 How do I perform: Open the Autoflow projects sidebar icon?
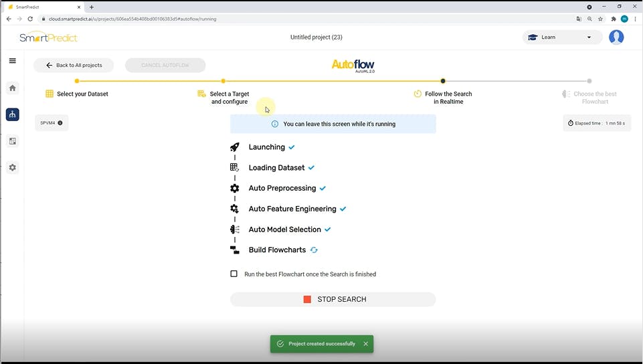pos(13,114)
